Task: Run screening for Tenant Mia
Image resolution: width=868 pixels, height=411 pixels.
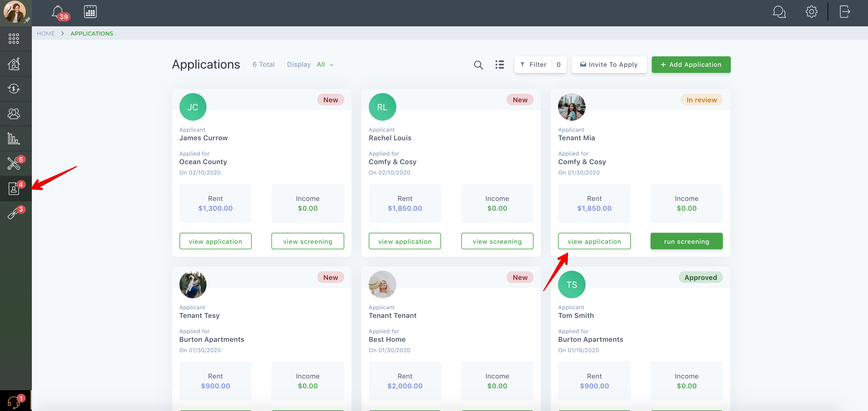Action: (686, 241)
